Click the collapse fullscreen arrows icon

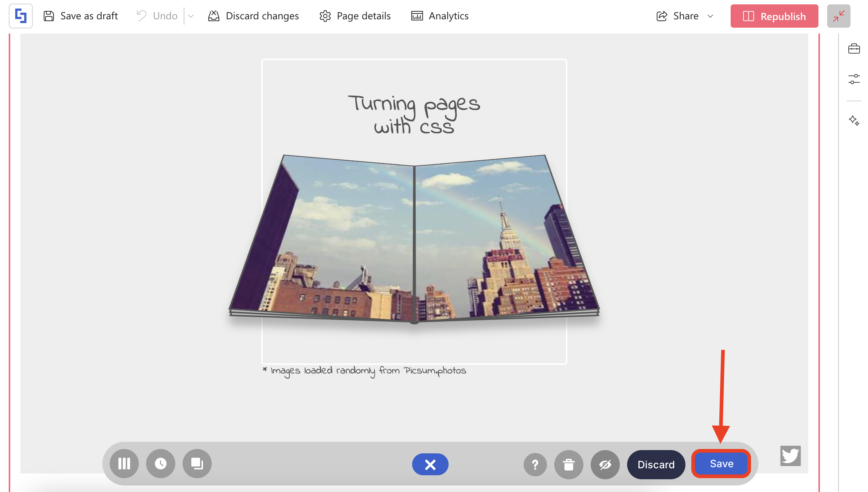click(x=838, y=16)
